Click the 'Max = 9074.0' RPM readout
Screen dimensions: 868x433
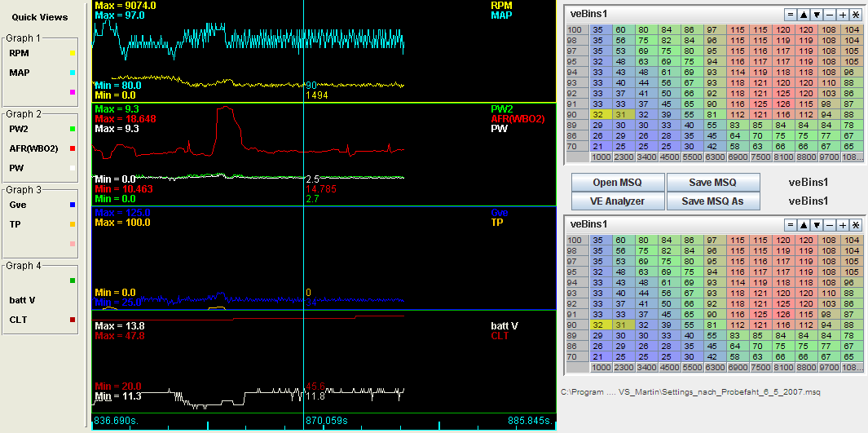(126, 6)
